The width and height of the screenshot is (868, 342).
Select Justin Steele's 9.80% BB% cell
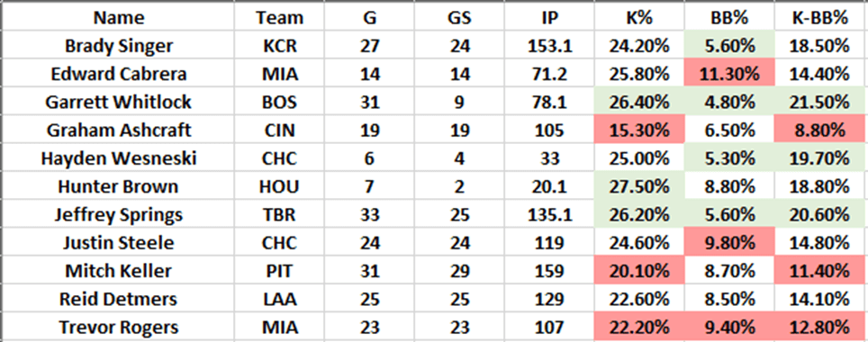[729, 243]
